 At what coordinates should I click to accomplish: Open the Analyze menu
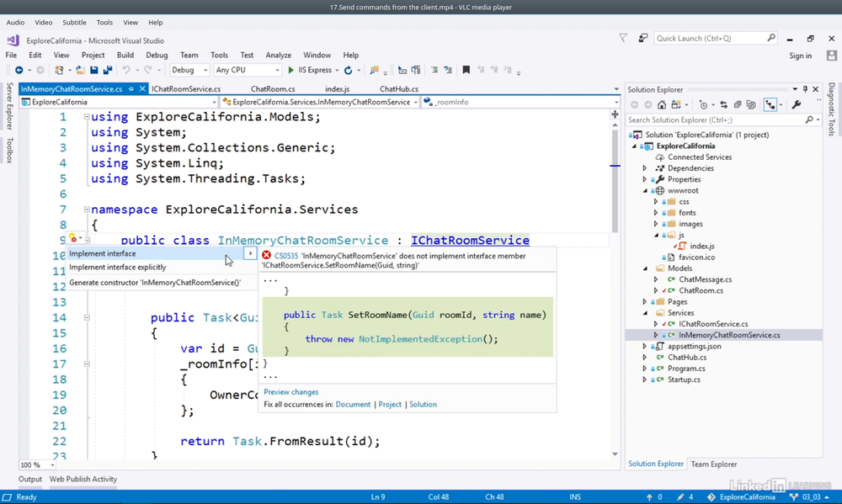[278, 56]
